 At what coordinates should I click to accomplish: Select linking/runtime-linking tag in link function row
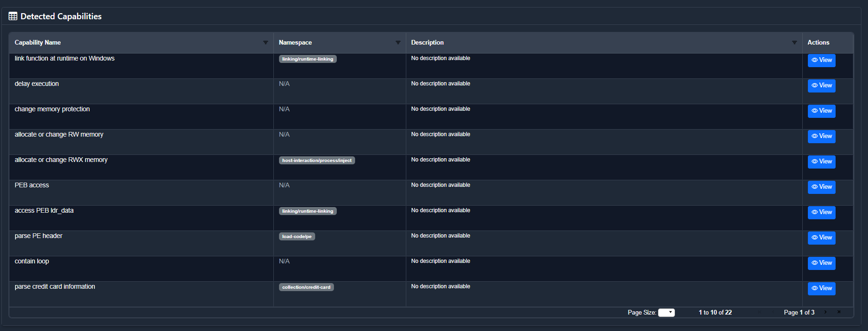point(308,59)
